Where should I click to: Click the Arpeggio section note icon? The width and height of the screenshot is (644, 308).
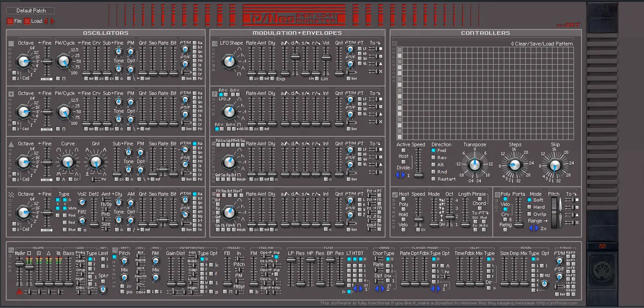[x=395, y=194]
